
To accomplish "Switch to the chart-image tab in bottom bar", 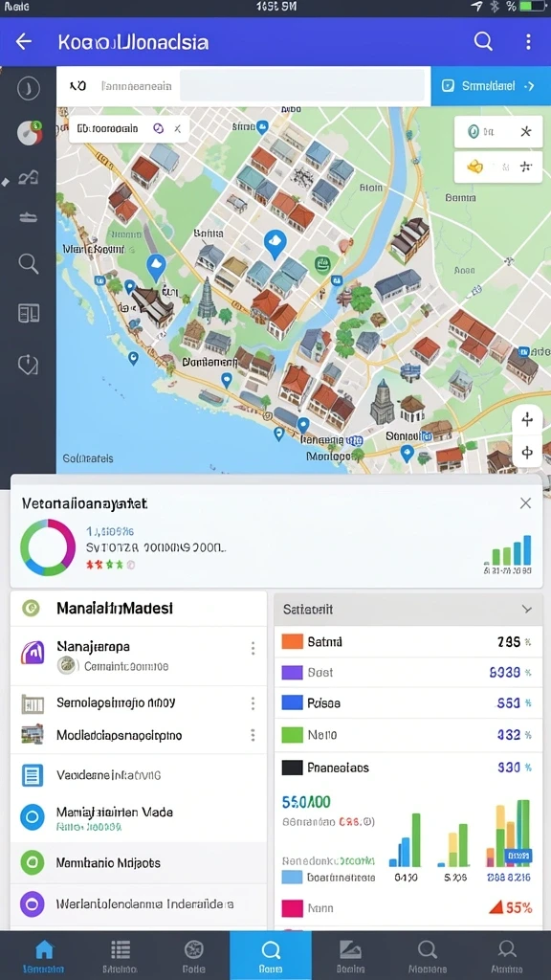I will 350,956.
